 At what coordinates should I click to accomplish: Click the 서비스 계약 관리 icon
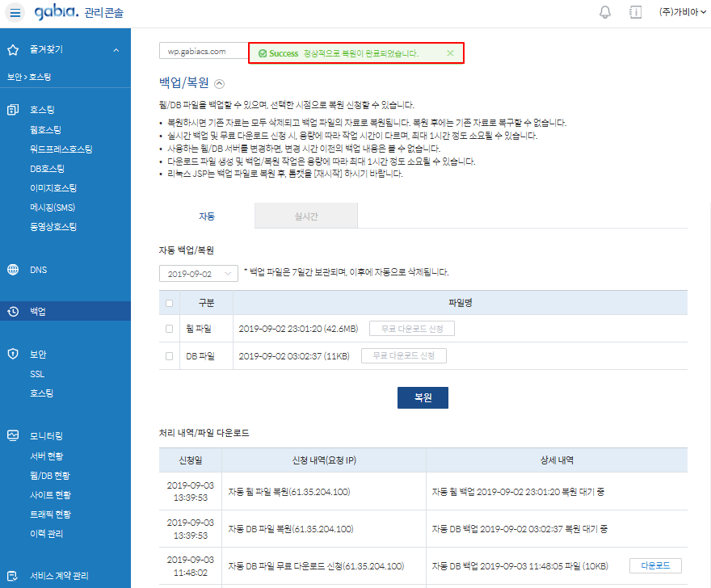(13, 576)
